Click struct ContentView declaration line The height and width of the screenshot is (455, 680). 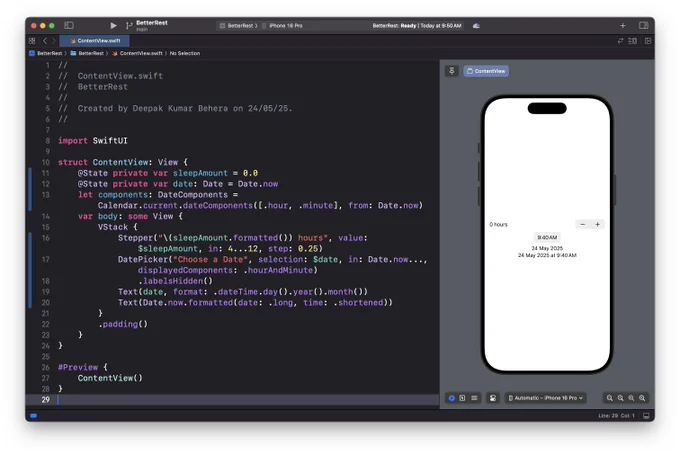pyautogui.click(x=123, y=162)
